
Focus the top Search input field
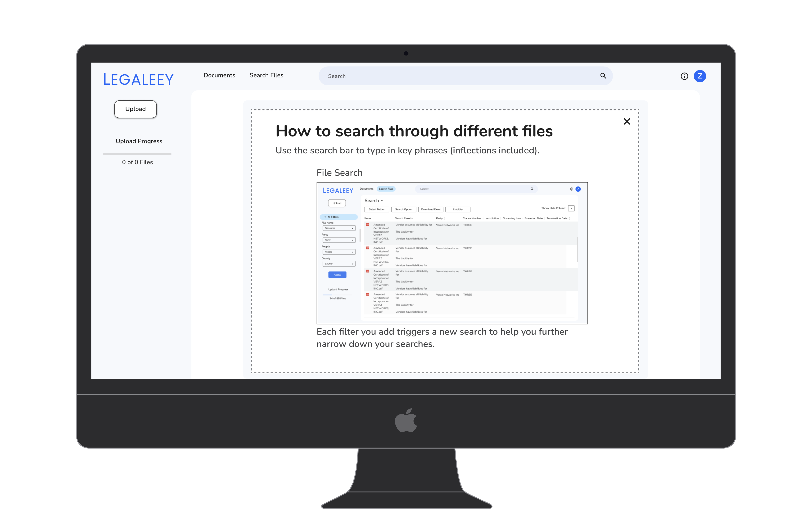[465, 76]
